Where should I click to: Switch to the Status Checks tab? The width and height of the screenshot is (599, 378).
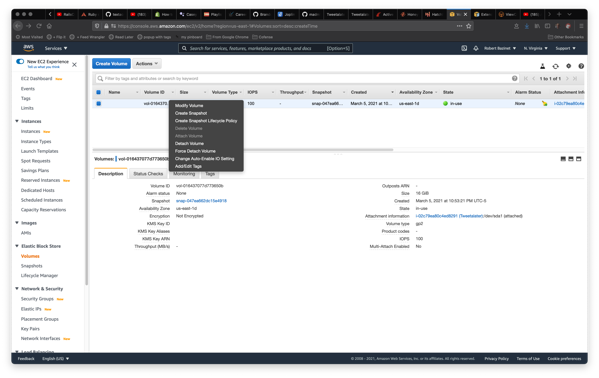point(148,174)
